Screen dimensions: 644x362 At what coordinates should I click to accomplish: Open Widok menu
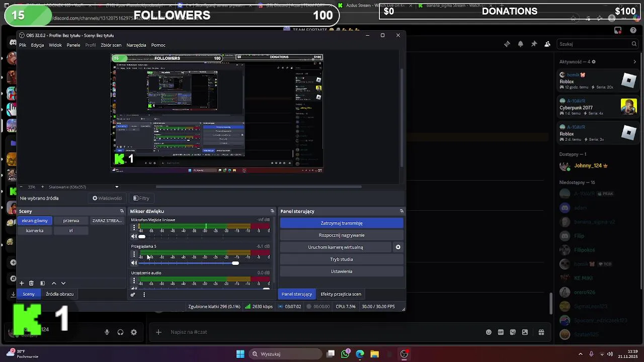tap(55, 45)
